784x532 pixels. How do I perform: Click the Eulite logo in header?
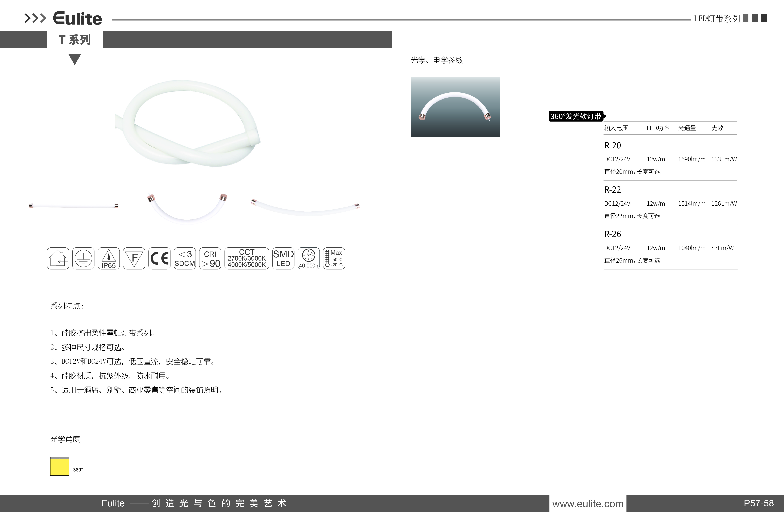[77, 18]
